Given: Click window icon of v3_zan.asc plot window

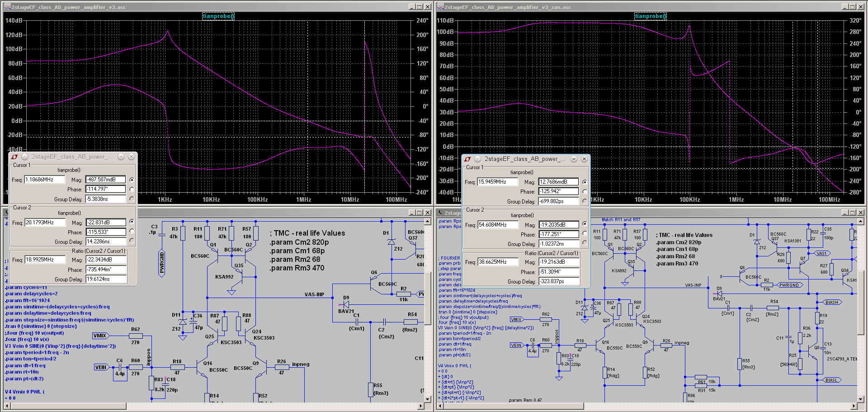Looking at the screenshot, I should coord(440,7).
